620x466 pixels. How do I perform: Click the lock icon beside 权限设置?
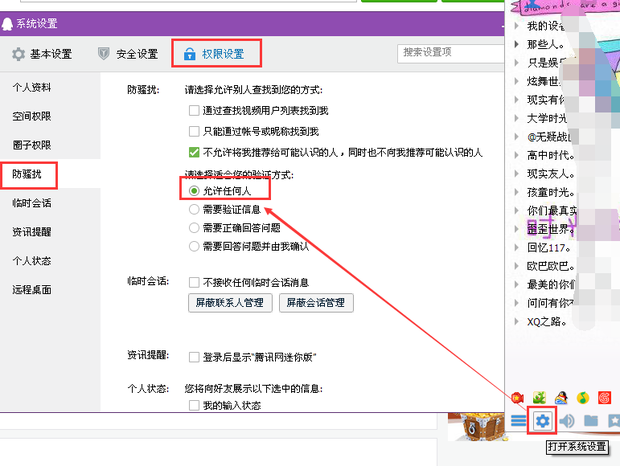tap(190, 53)
